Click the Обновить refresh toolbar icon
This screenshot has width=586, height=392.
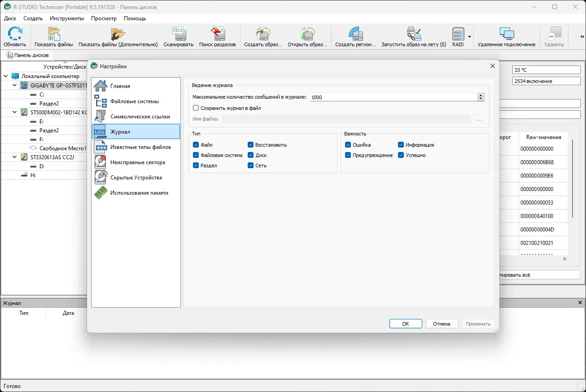tap(15, 37)
